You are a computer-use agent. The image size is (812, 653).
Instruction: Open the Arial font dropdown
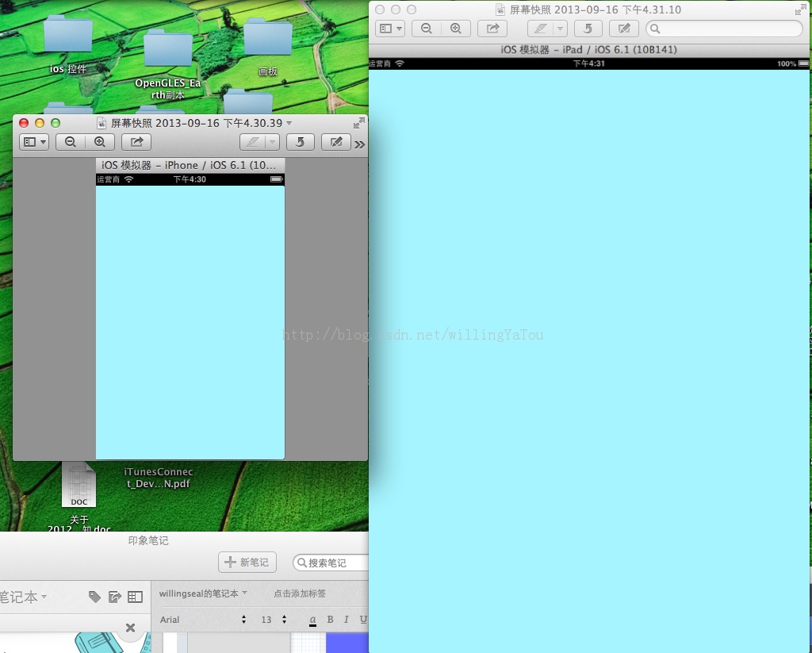[x=203, y=620]
